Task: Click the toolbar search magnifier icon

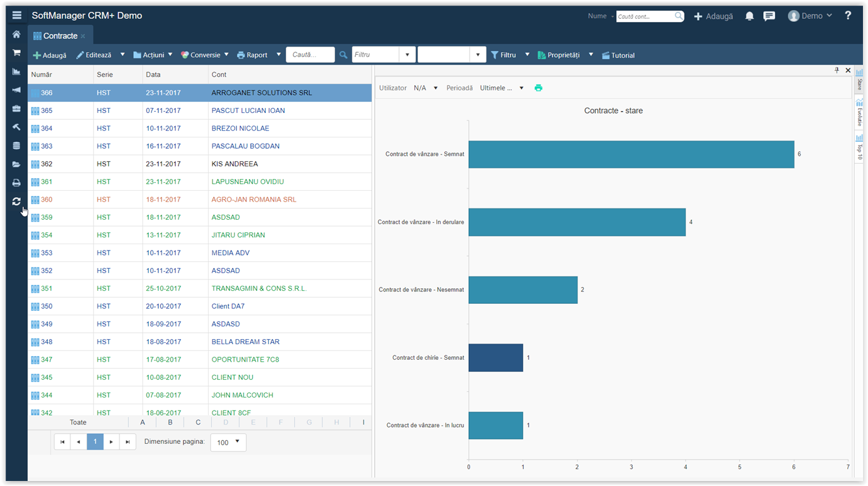Action: click(343, 55)
